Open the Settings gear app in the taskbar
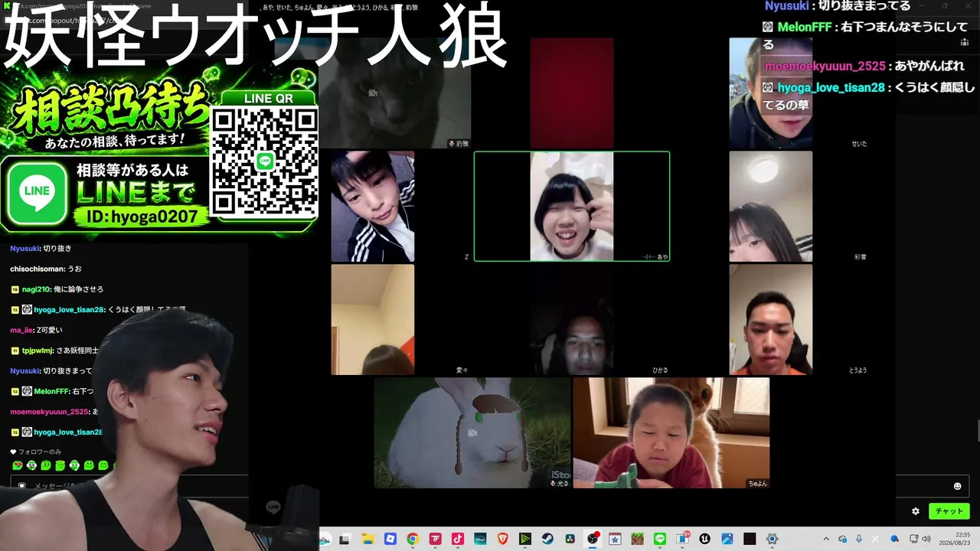 tap(772, 539)
